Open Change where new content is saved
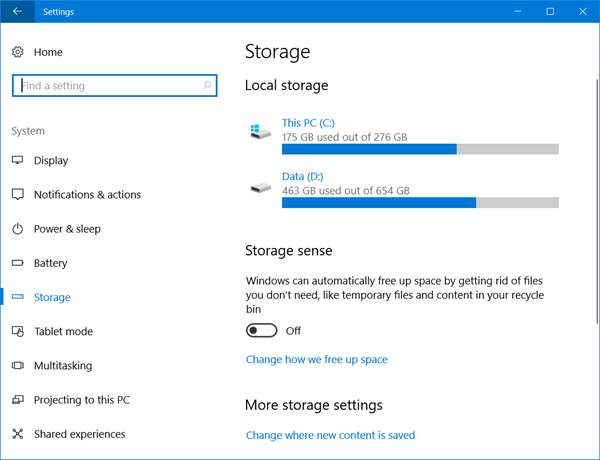Screen dimensions: 600x460 (x=330, y=435)
